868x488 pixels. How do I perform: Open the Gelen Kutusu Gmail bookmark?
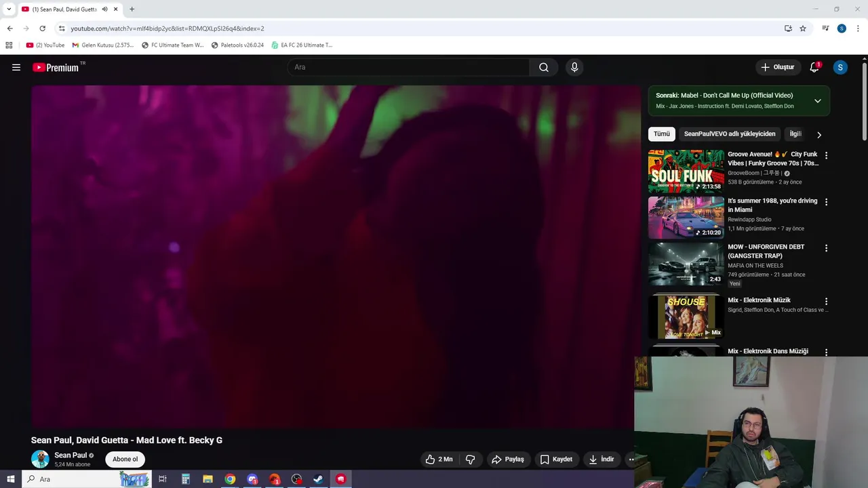(103, 45)
